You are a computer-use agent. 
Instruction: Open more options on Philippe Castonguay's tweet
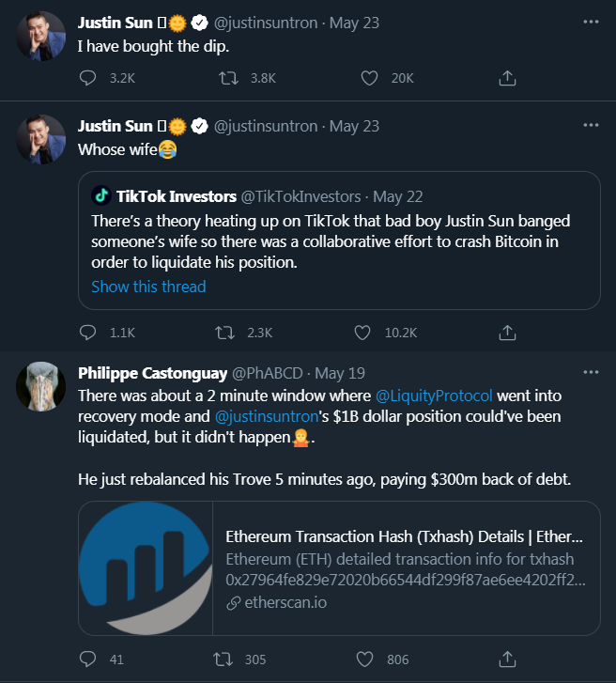590,373
